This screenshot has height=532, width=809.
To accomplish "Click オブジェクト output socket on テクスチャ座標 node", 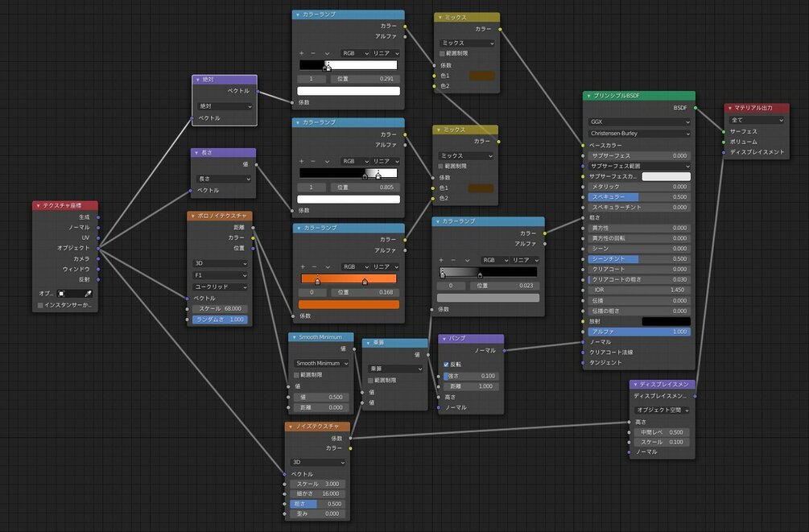I will coord(98,248).
